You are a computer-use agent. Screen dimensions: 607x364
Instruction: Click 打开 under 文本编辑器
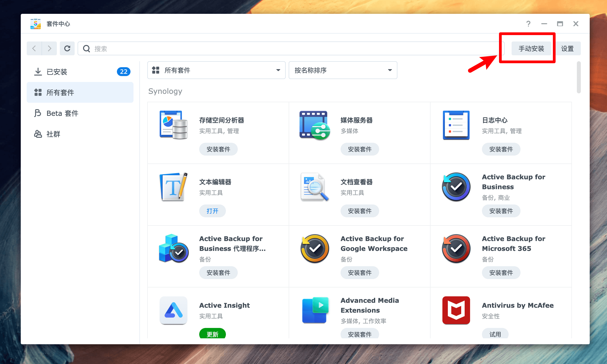click(212, 211)
